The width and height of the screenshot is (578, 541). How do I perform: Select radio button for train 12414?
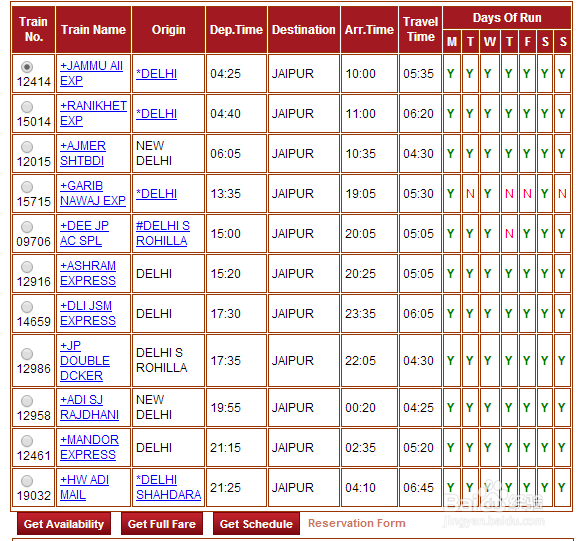(x=27, y=67)
